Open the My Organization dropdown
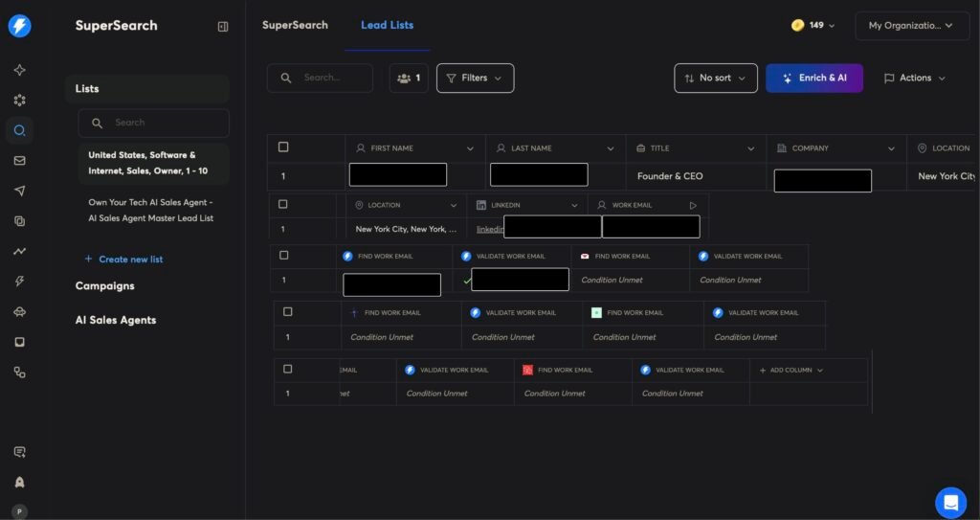Viewport: 980px width, 520px height. [912, 26]
